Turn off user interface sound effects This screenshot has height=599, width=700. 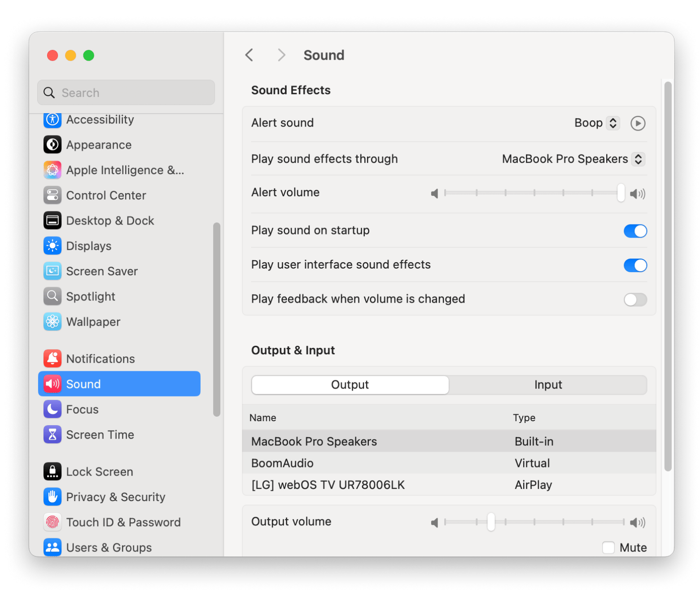pyautogui.click(x=635, y=265)
